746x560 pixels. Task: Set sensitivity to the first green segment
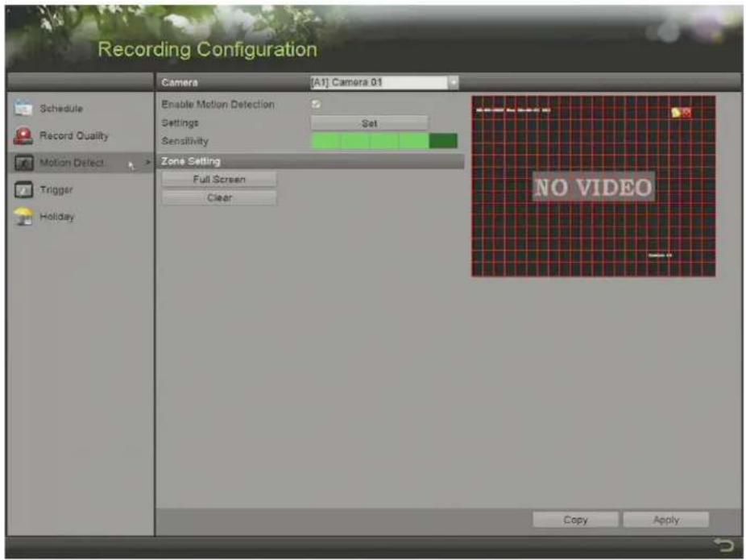pos(325,141)
